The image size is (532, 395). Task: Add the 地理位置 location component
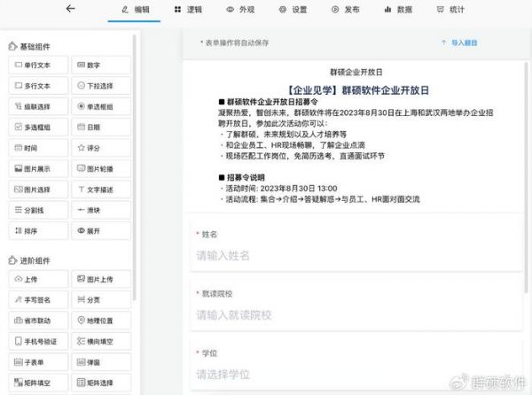coord(101,321)
